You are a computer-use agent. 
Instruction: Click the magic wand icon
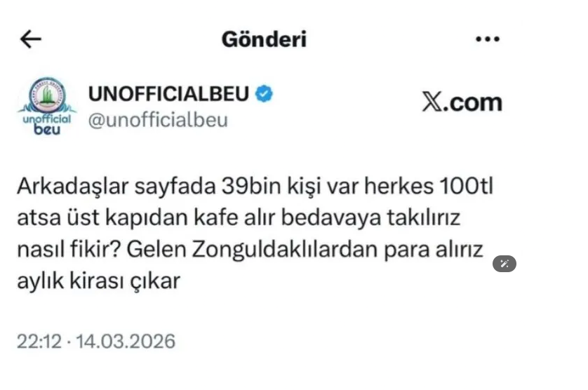pyautogui.click(x=505, y=264)
